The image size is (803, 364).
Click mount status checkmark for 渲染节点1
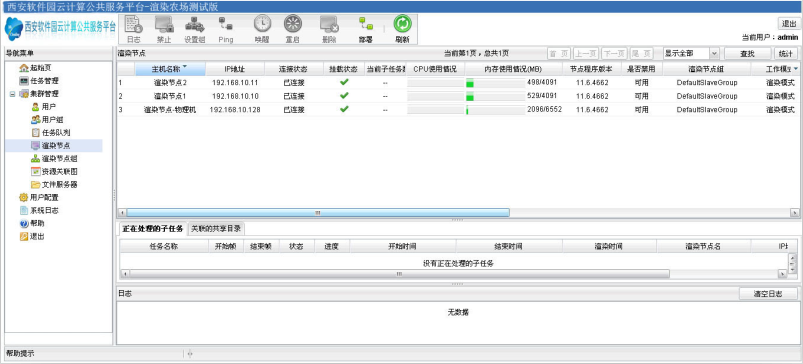344,96
